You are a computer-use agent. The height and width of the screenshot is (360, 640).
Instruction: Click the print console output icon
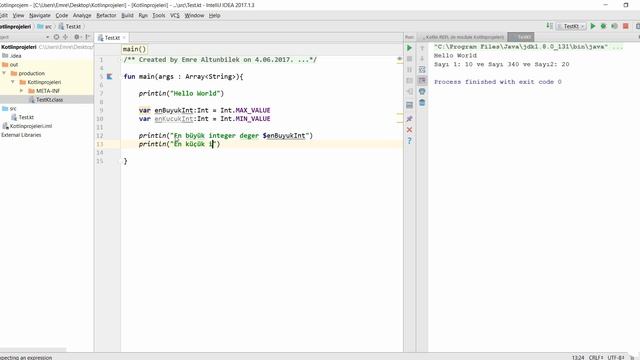(422, 91)
